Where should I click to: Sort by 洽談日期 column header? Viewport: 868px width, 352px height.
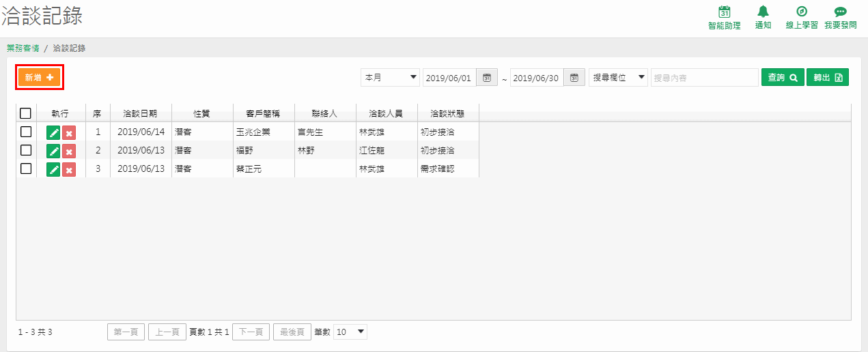[140, 113]
